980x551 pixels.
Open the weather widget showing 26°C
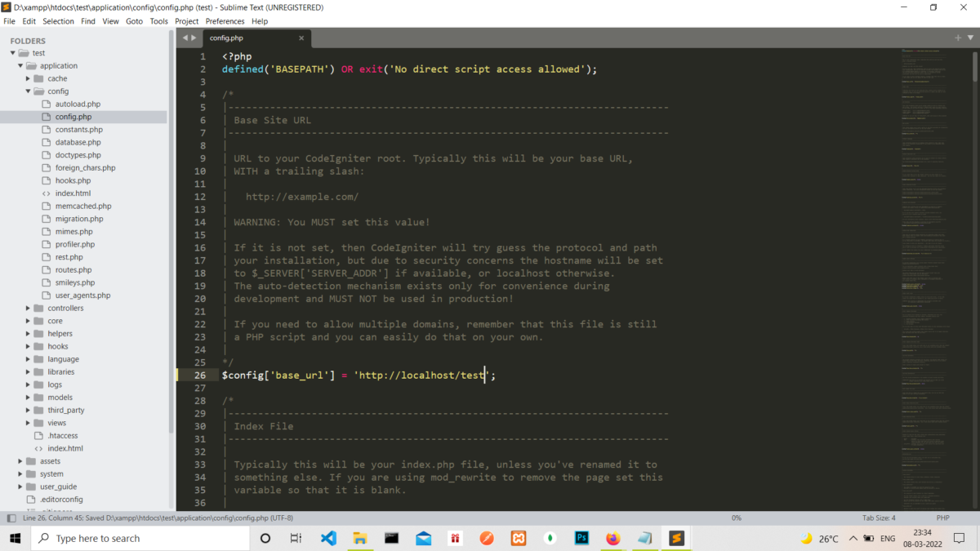click(x=818, y=538)
